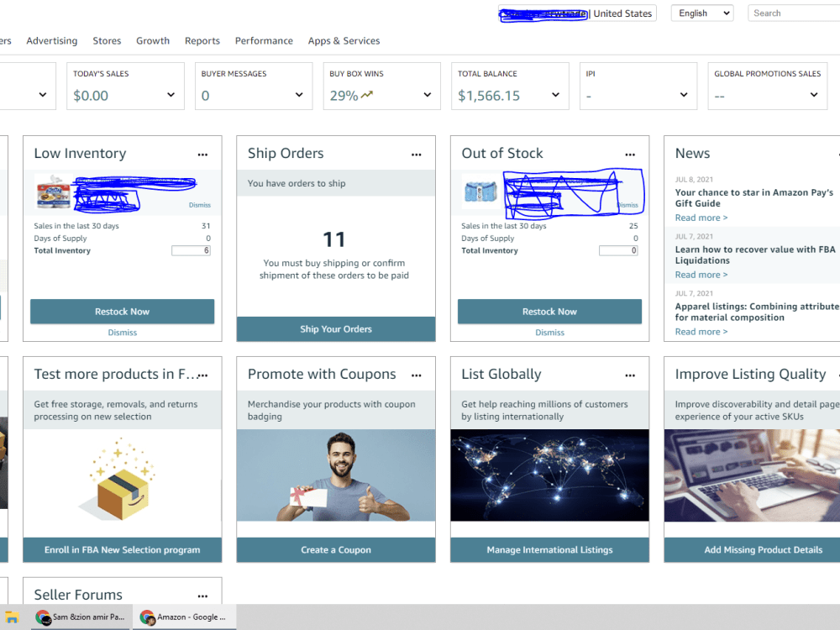Expand Buyer Messages dropdown
This screenshot has width=840, height=630.
pyautogui.click(x=299, y=95)
